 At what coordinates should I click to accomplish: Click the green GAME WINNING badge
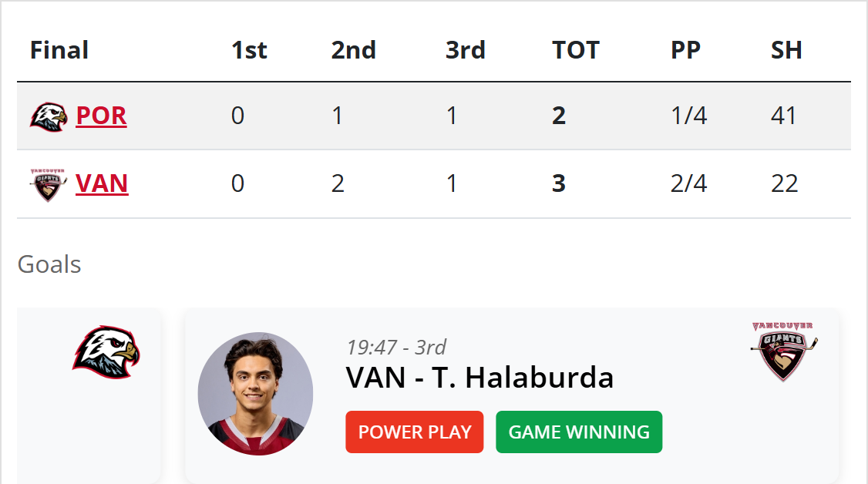(x=579, y=432)
